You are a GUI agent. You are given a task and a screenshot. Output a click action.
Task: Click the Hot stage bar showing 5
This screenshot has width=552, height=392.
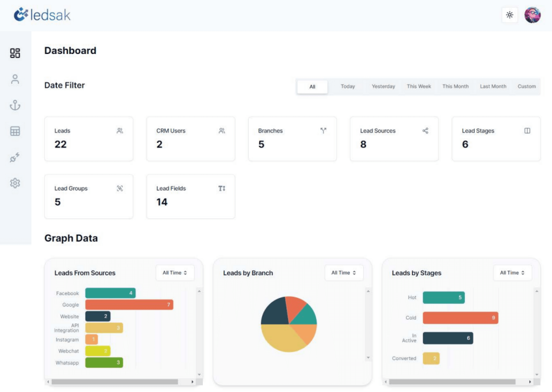click(444, 297)
